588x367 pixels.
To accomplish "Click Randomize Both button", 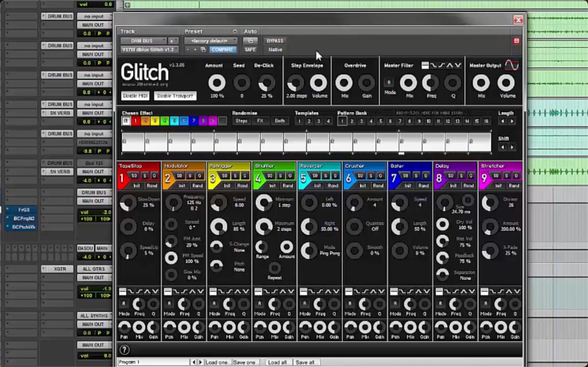I will [x=280, y=121].
